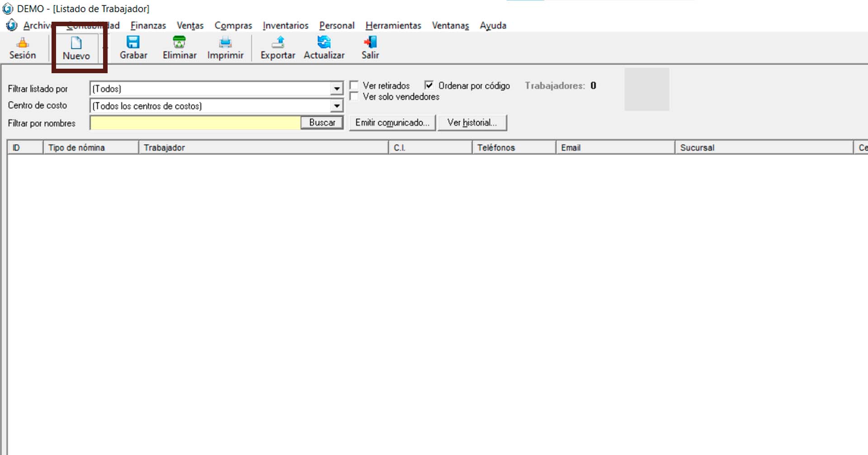Viewport: 868px width, 455px height.
Task: Click the Eliminar trash icon
Action: [179, 48]
